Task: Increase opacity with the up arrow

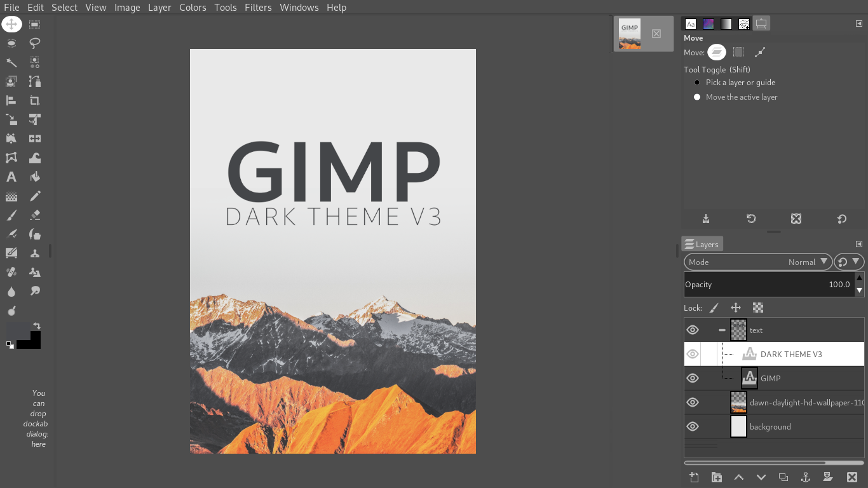Action: pyautogui.click(x=860, y=278)
